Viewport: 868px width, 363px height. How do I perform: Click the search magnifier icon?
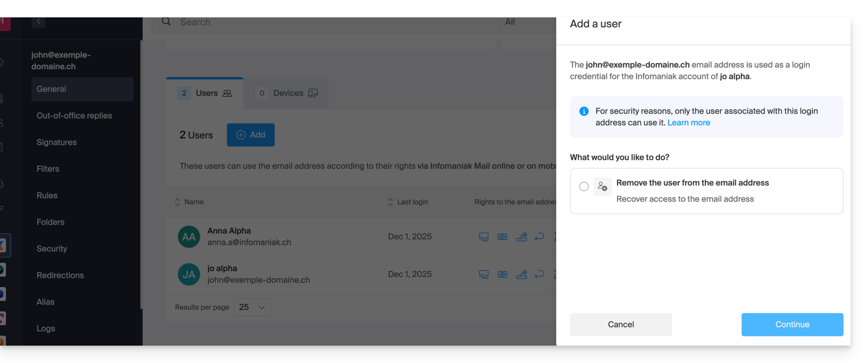coord(166,22)
